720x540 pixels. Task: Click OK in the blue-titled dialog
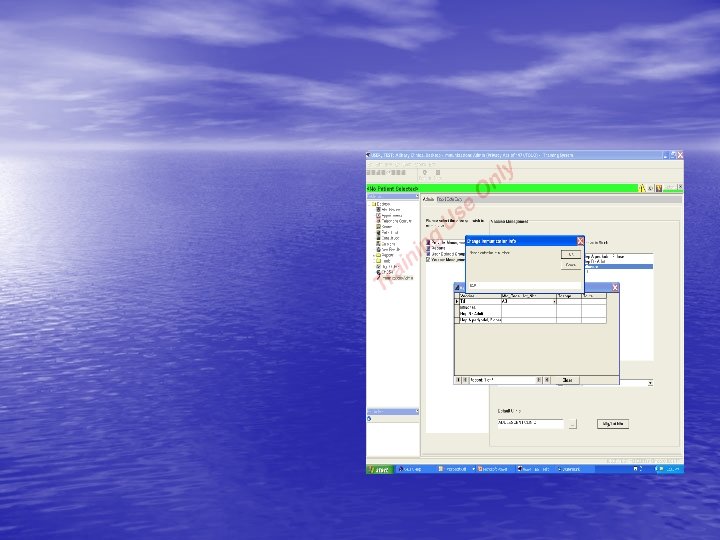click(x=571, y=254)
